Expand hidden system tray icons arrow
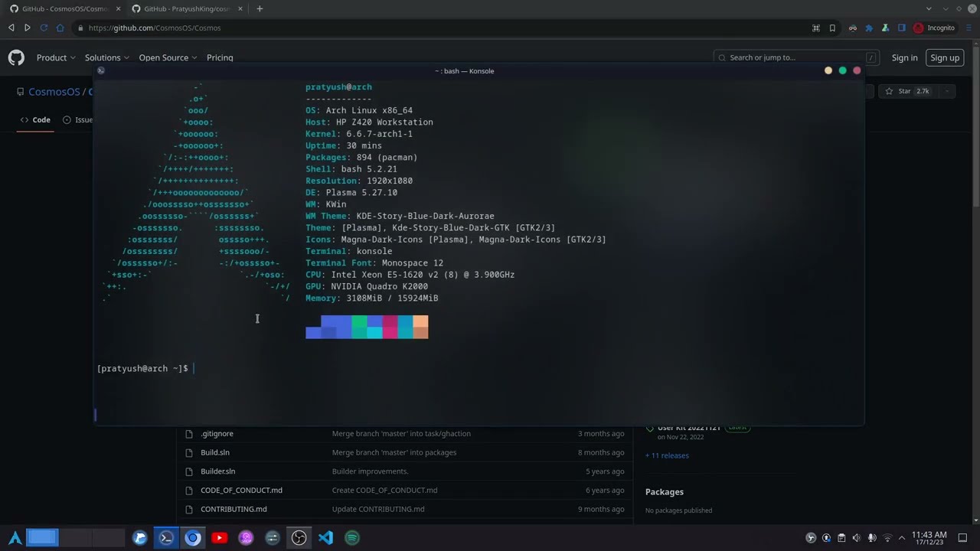The height and width of the screenshot is (551, 980). click(902, 537)
